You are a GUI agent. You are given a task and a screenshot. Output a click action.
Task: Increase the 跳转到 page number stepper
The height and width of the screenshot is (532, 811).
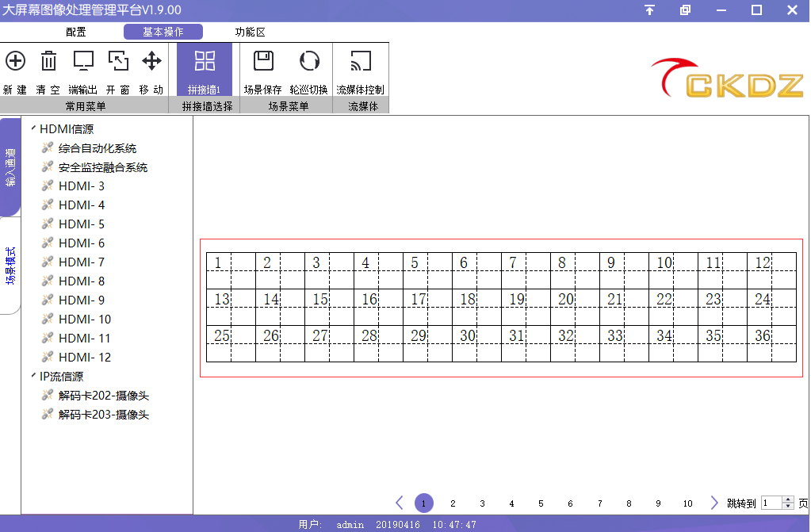(x=787, y=499)
